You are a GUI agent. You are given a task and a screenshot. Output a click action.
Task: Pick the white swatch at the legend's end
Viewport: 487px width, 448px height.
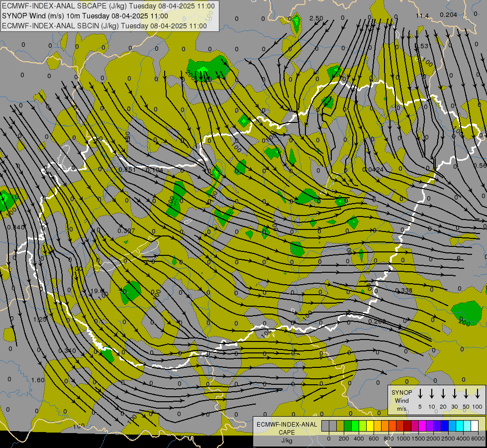[474, 426]
